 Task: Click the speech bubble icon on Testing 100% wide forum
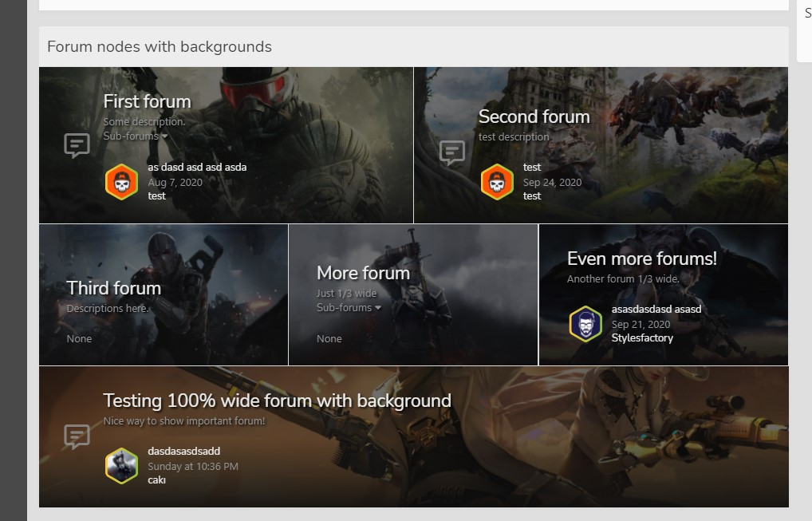[77, 436]
